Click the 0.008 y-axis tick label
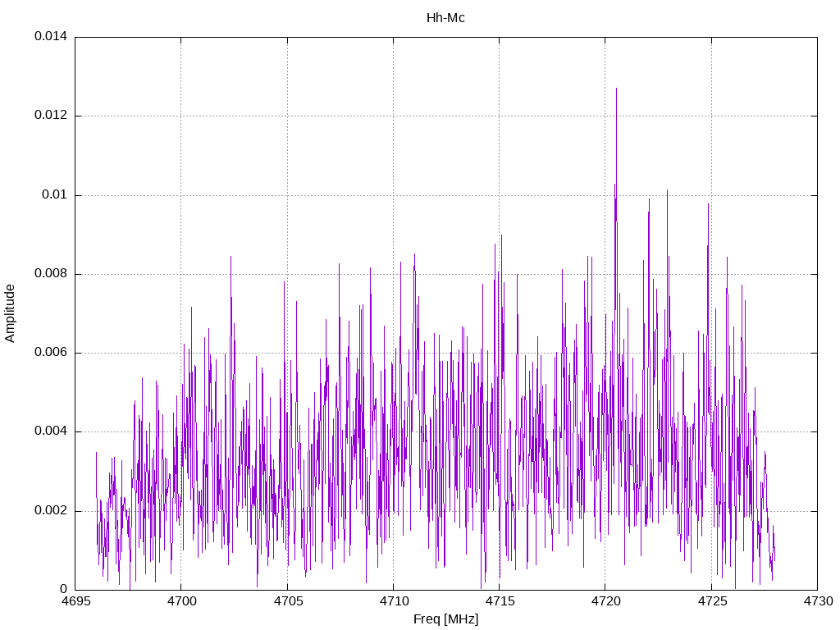 [x=51, y=274]
